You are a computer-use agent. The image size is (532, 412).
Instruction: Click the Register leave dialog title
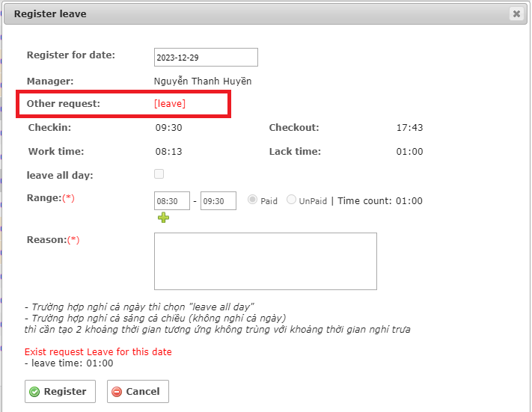tap(50, 14)
